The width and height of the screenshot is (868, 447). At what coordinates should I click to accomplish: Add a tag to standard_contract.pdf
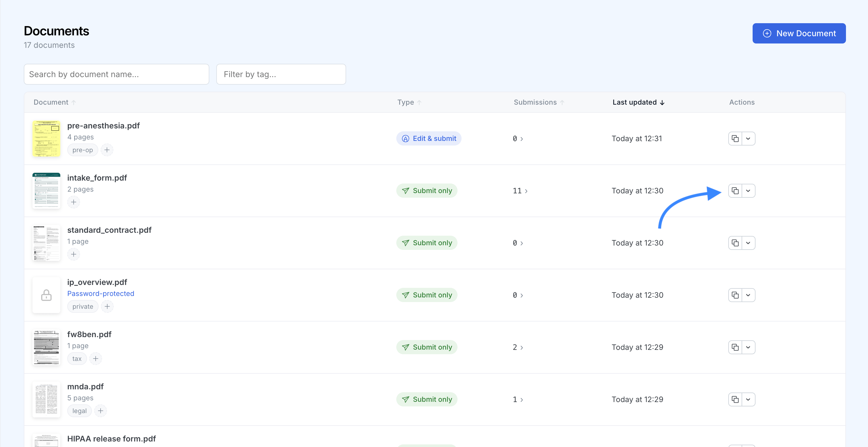[x=73, y=254]
